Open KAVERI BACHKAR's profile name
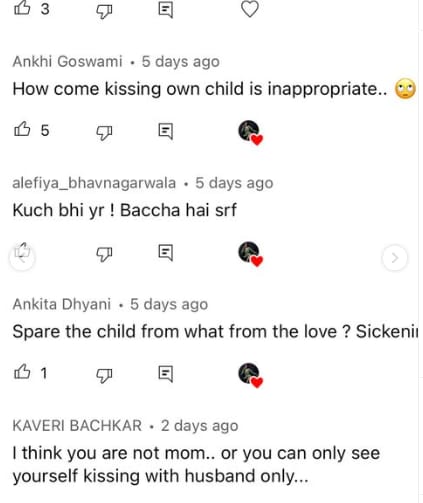 (x=77, y=426)
